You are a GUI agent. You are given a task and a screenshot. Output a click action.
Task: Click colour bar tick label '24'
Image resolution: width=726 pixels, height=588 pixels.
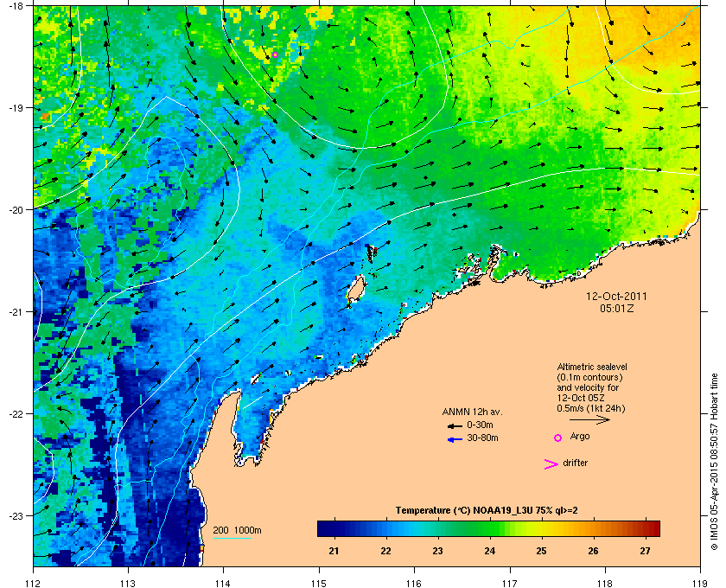[x=489, y=551]
